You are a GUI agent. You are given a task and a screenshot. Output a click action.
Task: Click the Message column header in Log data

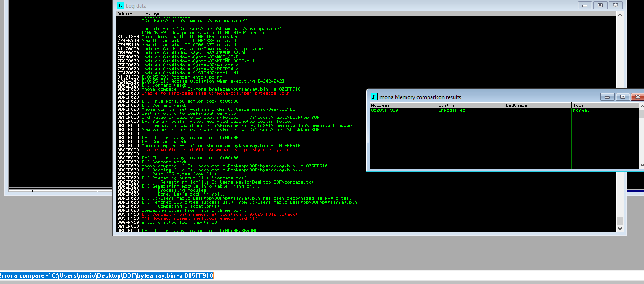click(x=379, y=14)
